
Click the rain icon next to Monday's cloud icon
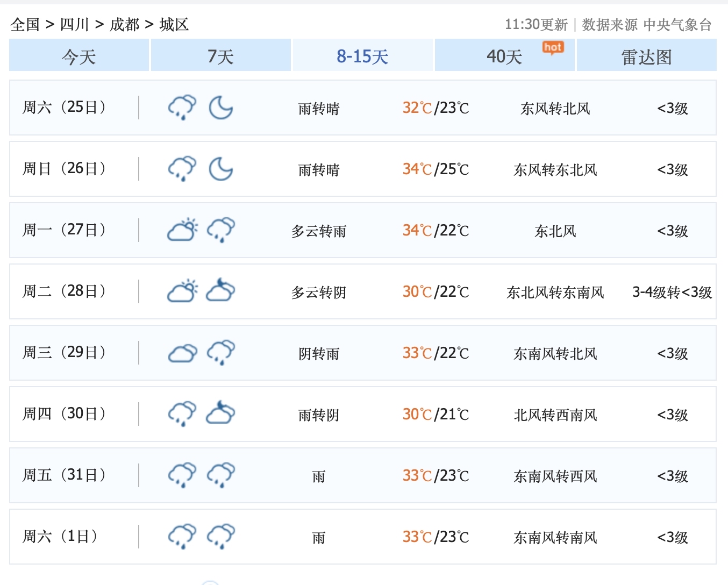point(221,230)
